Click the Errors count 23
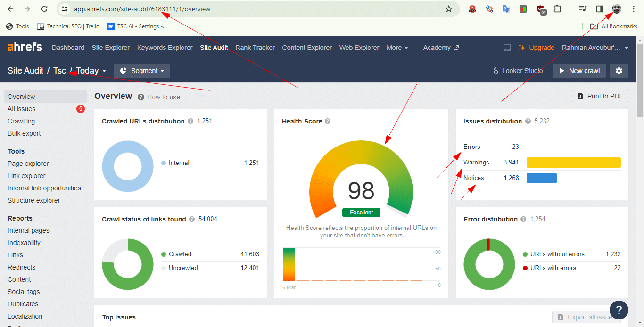The width and height of the screenshot is (644, 327). coord(515,147)
